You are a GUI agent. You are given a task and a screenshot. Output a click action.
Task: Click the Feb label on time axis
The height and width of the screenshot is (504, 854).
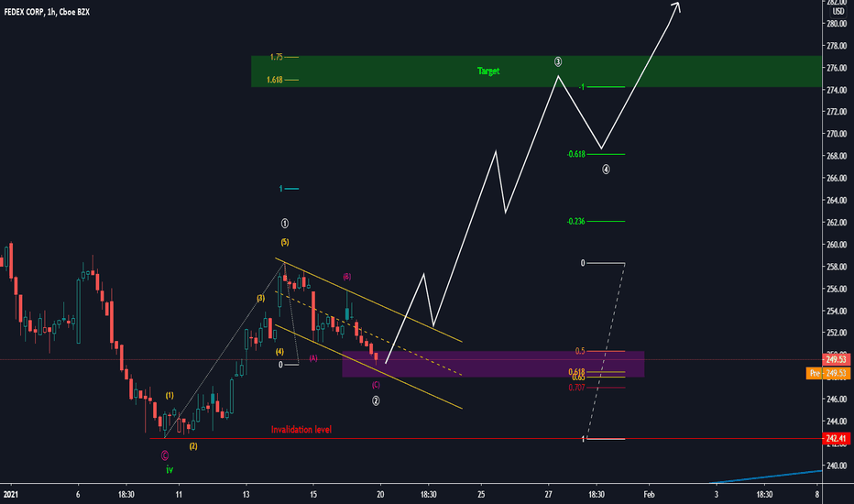(649, 495)
